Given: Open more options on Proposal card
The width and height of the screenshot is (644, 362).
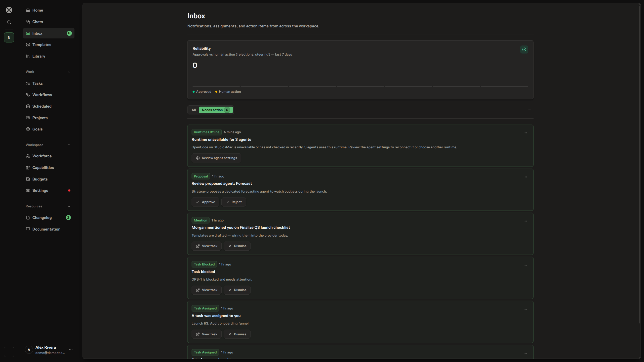Looking at the screenshot, I should [525, 177].
